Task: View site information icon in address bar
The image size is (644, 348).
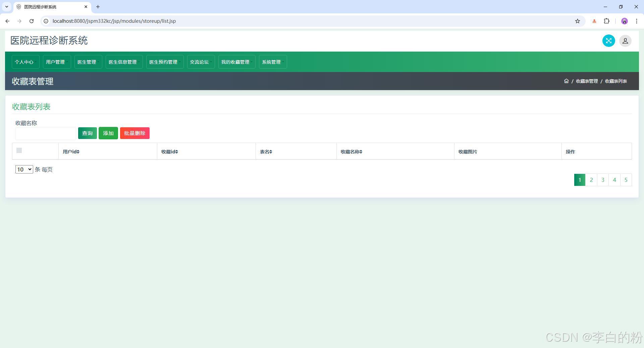Action: coord(46,21)
